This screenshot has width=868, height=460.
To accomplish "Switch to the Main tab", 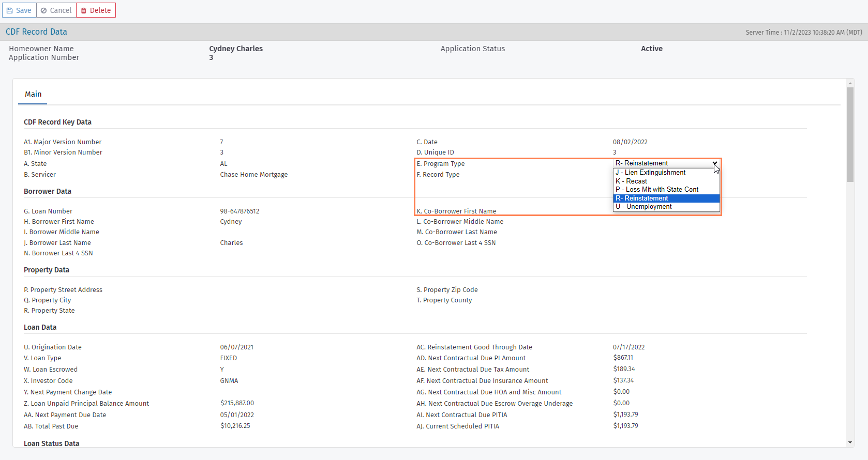I will [x=33, y=94].
